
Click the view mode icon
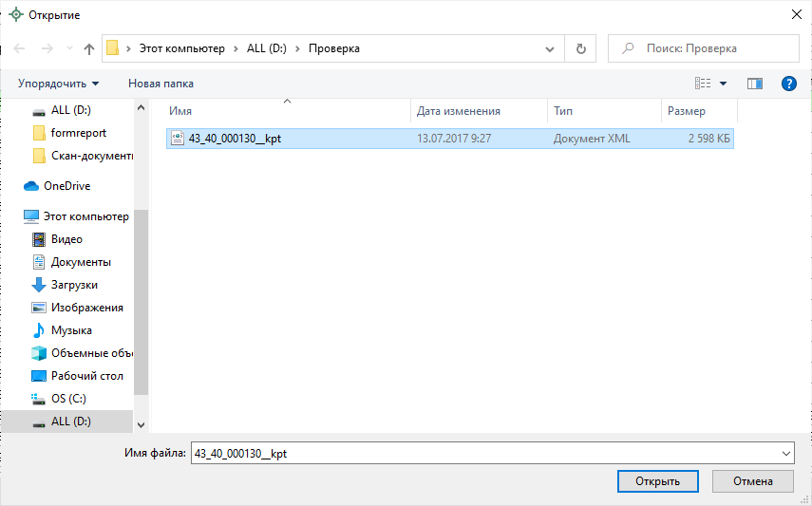click(x=703, y=84)
